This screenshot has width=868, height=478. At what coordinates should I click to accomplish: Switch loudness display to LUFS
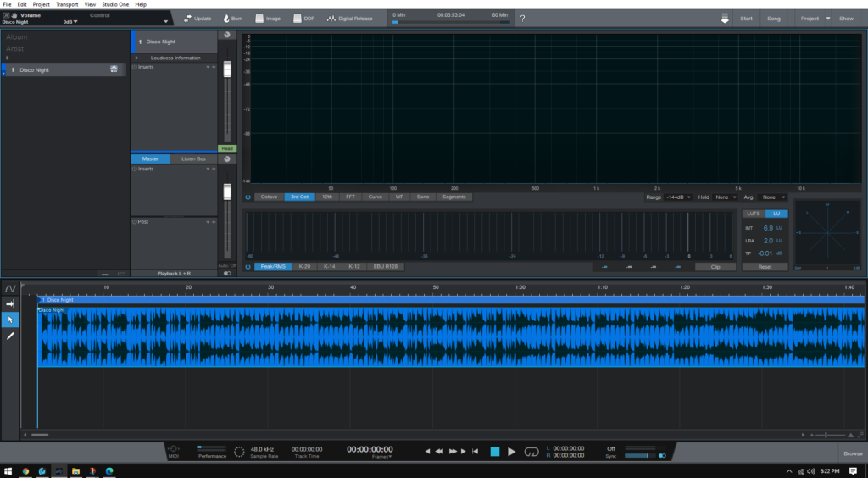point(754,214)
